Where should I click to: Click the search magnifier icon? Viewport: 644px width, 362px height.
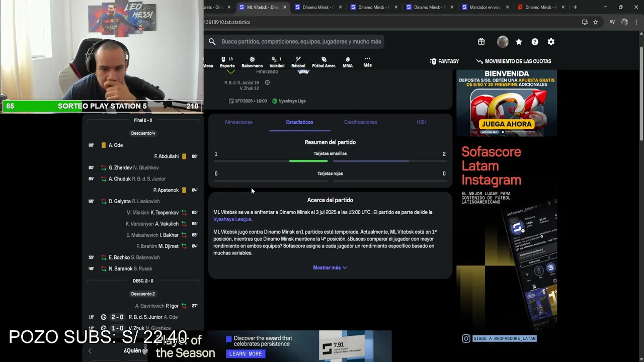point(212,42)
